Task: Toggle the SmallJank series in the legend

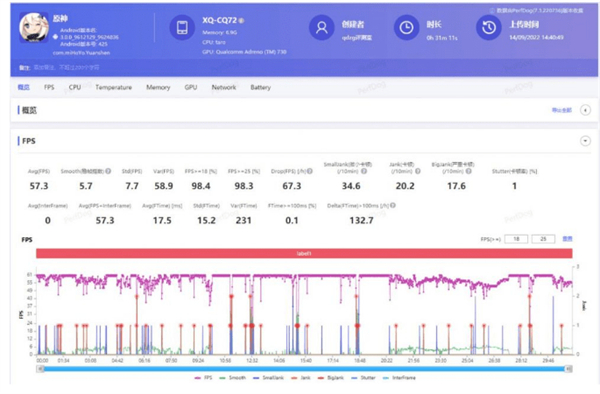Action: click(268, 378)
